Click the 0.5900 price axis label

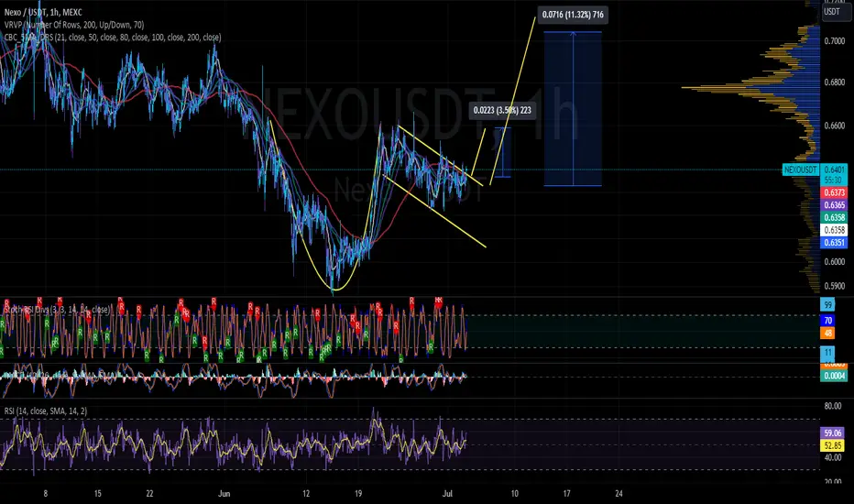(835, 286)
